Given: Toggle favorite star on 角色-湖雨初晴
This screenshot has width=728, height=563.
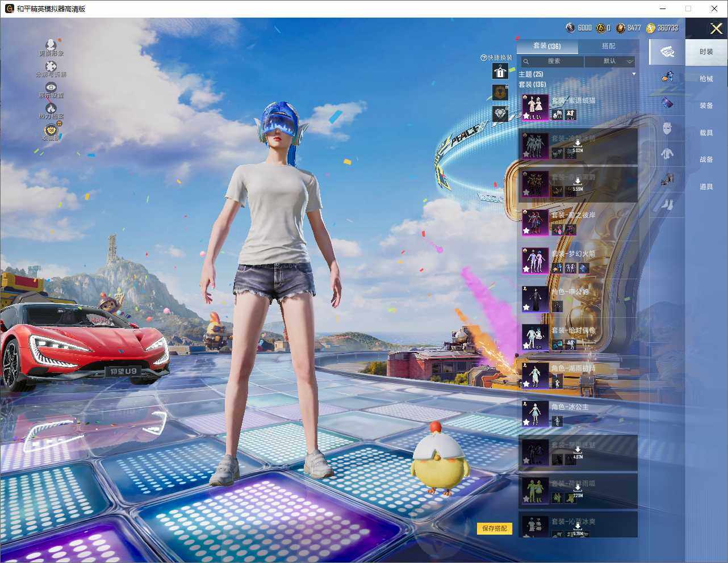Looking at the screenshot, I should 526,384.
